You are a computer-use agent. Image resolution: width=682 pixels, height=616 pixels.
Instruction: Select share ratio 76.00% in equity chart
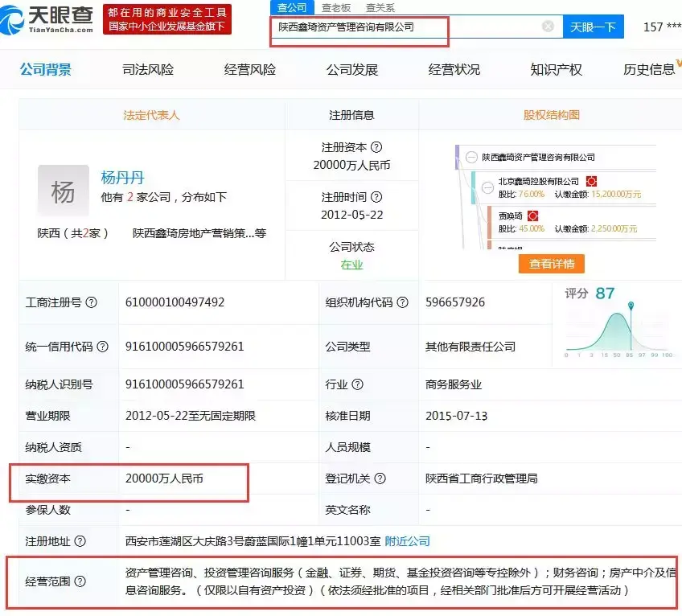(532, 194)
